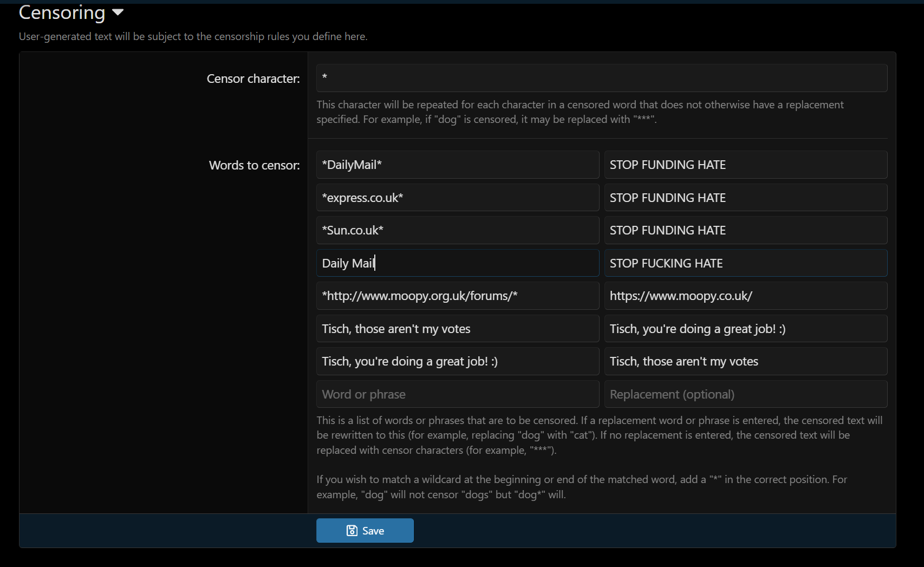The image size is (924, 567).
Task: Edit replacement field 'Tisch, you're doing a great job! :)'
Action: (x=746, y=329)
